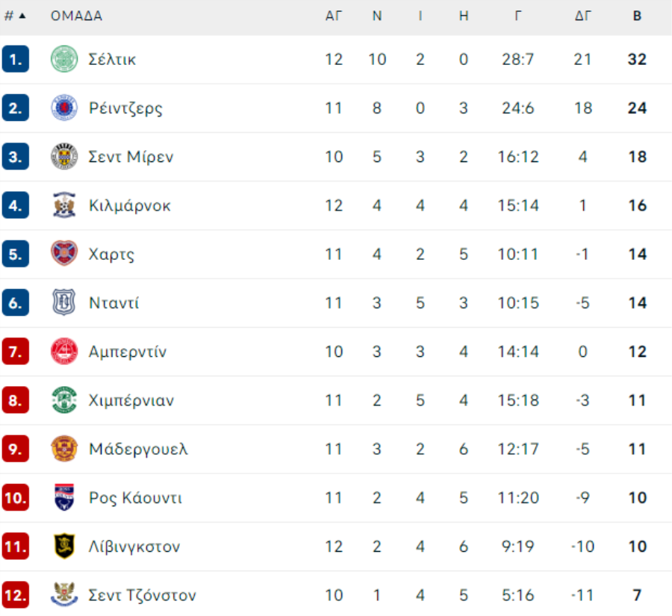The width and height of the screenshot is (672, 616).
Task: Open the Λίβινγκστον team page
Action: (x=134, y=547)
